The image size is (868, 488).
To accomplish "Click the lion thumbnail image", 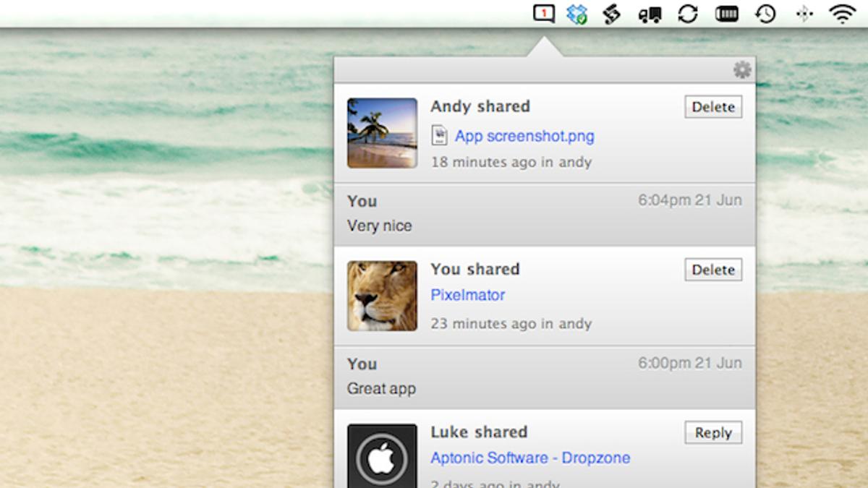I will click(382, 296).
